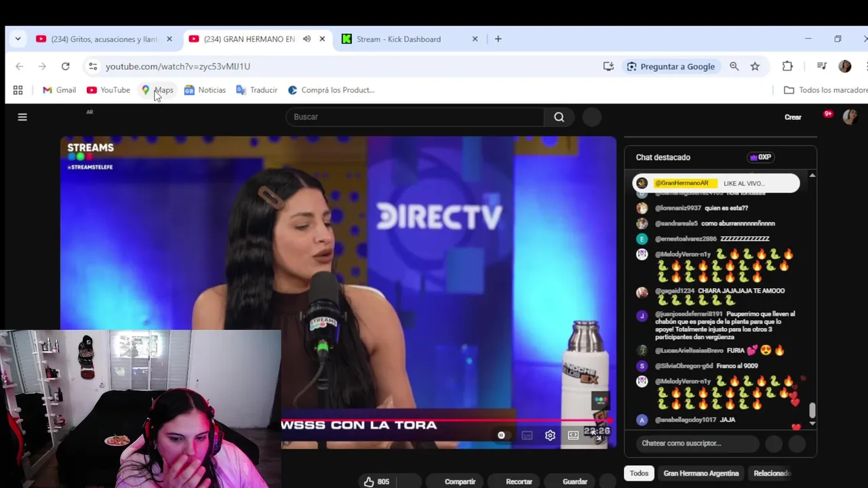Click username @LucasArielIsaiasBravo in chat

[x=689, y=350]
